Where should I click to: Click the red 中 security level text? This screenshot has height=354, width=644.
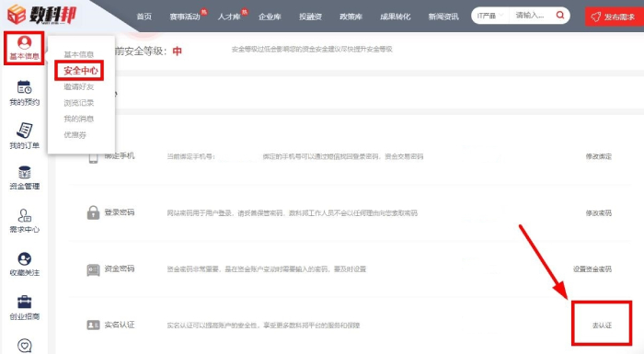point(177,51)
